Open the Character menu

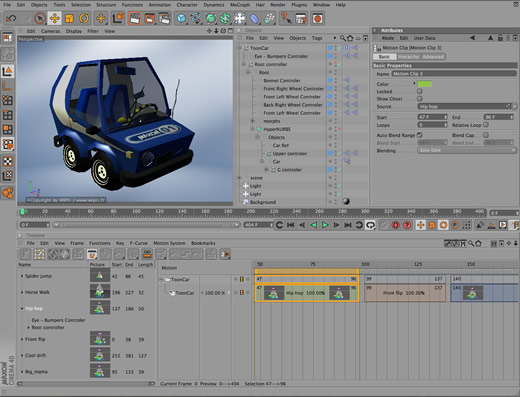coord(187,5)
